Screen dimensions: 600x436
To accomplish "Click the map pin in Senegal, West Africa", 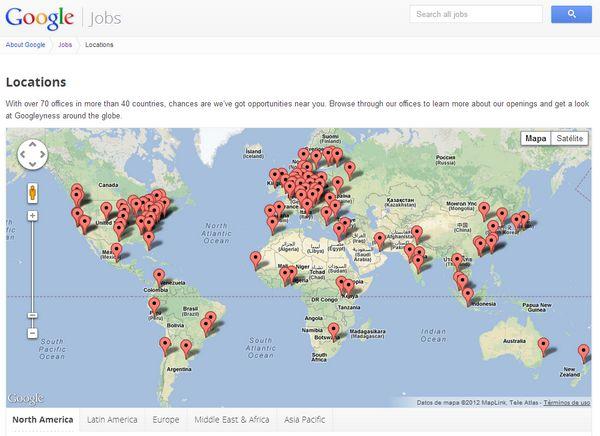I will 256,260.
